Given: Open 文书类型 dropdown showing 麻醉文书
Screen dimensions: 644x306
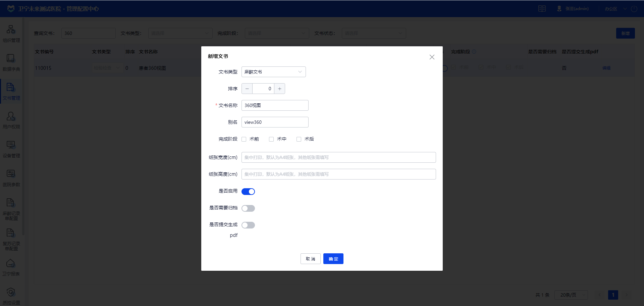Looking at the screenshot, I should (274, 72).
